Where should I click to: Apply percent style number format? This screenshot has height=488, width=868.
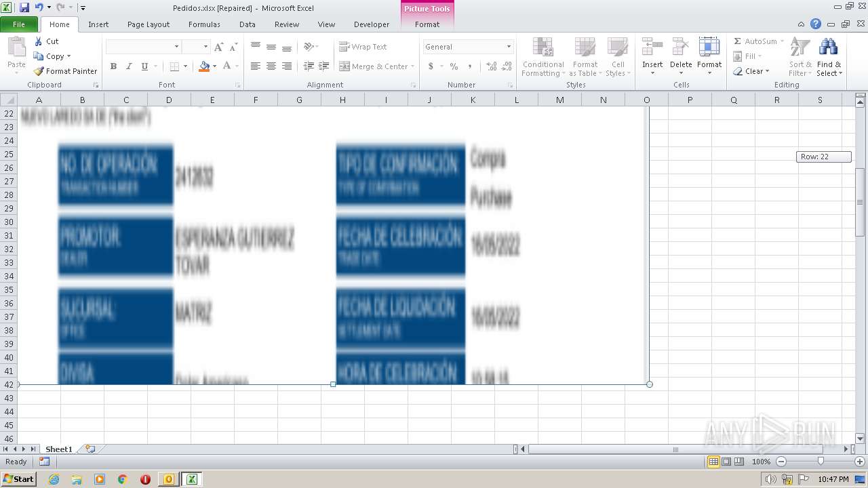(454, 66)
